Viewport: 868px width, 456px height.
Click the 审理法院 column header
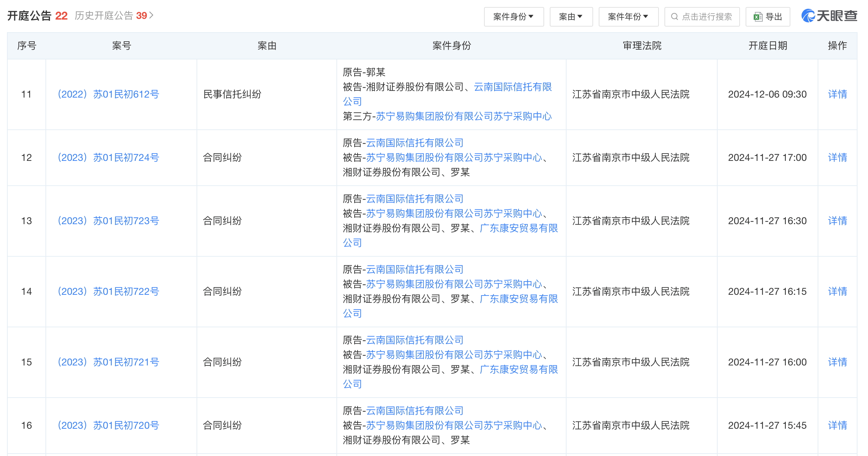[642, 45]
